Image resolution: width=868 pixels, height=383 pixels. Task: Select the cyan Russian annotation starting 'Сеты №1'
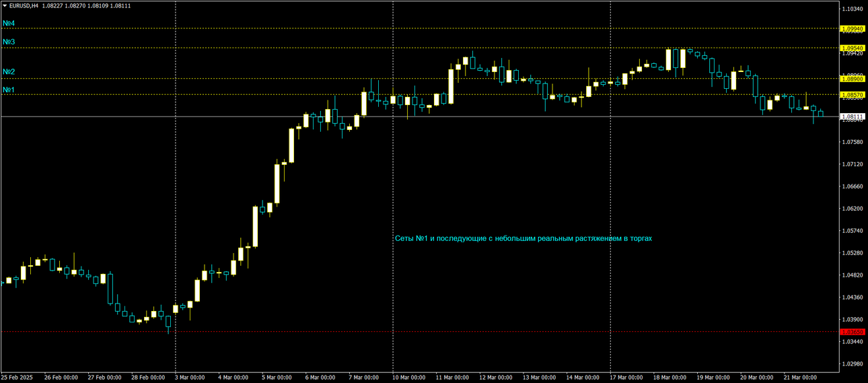523,238
